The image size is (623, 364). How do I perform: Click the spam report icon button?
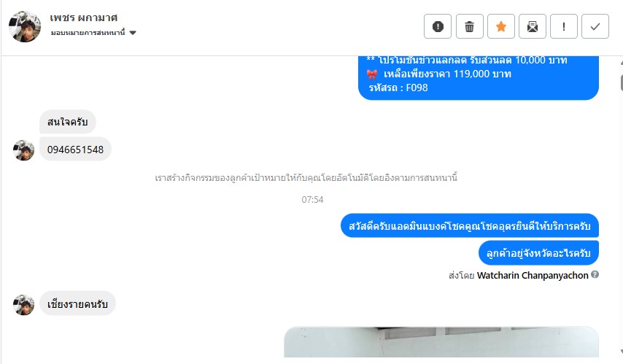point(438,26)
